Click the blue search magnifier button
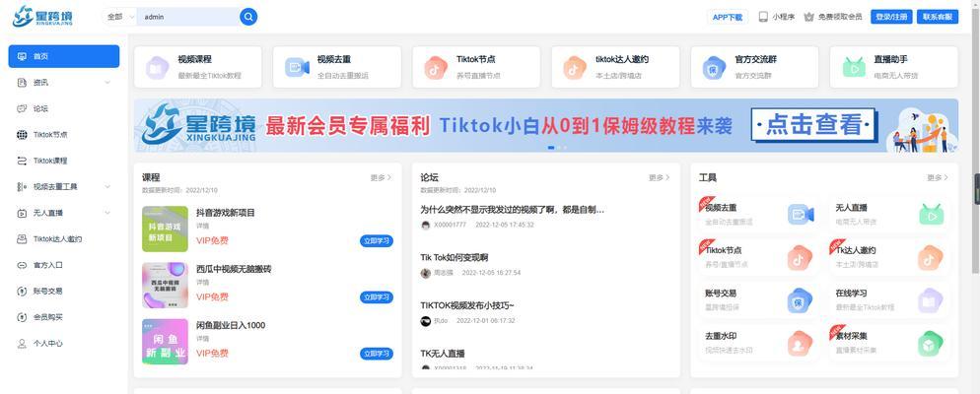Image resolution: width=980 pixels, height=394 pixels. pyautogui.click(x=248, y=17)
